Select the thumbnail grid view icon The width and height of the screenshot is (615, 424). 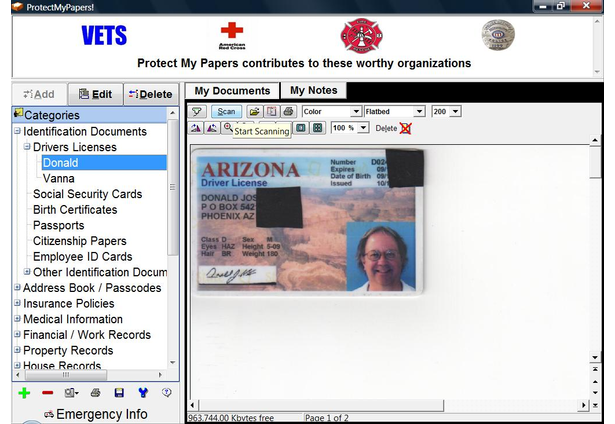click(x=318, y=128)
